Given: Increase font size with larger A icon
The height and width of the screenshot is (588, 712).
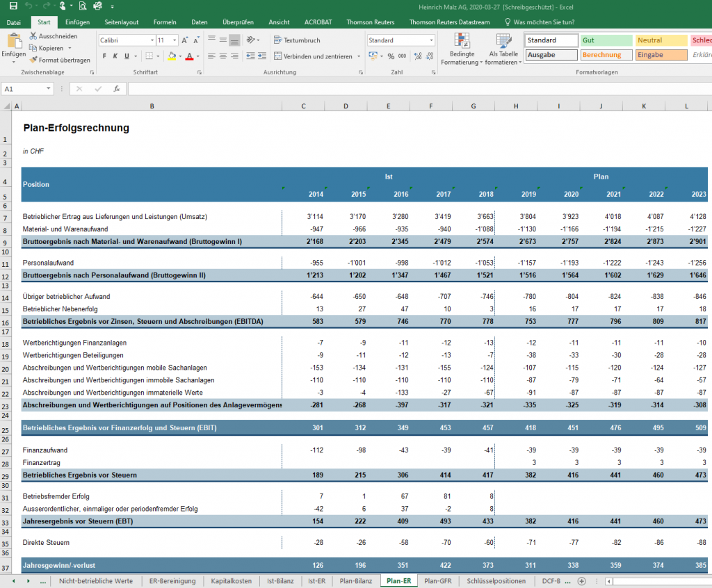Looking at the screenshot, I should click(x=185, y=40).
